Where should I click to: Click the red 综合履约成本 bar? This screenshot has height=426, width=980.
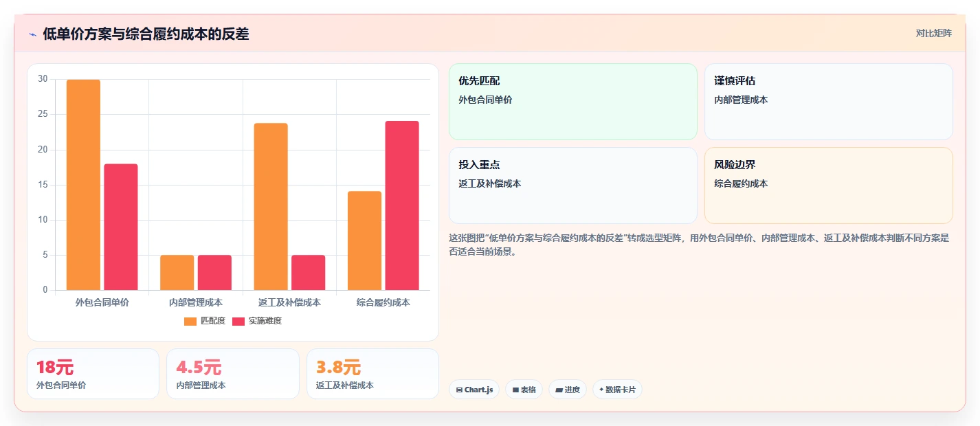coord(402,205)
